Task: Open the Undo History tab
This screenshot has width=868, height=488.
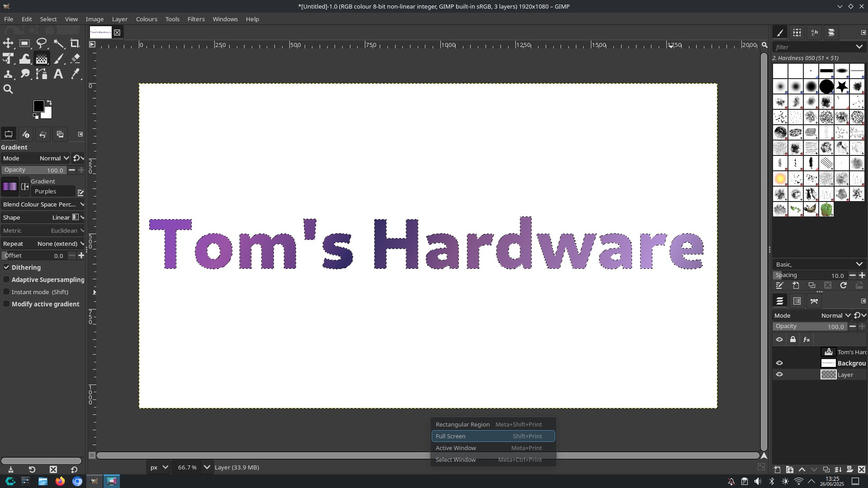Action: pyautogui.click(x=42, y=134)
